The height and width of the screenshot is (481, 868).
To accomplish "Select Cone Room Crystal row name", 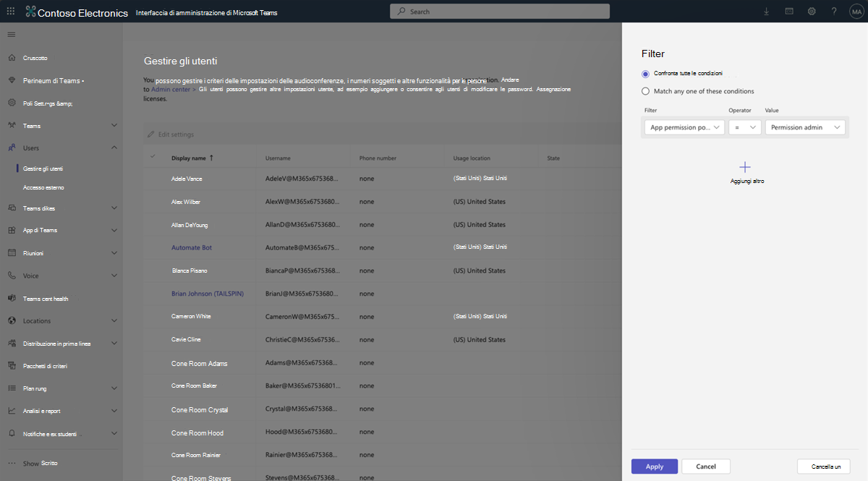I will (x=200, y=410).
